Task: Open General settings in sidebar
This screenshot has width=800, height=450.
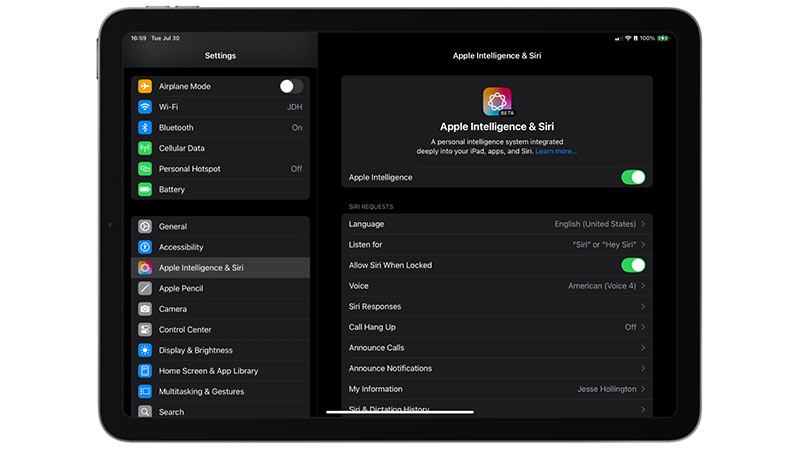Action: [x=220, y=227]
